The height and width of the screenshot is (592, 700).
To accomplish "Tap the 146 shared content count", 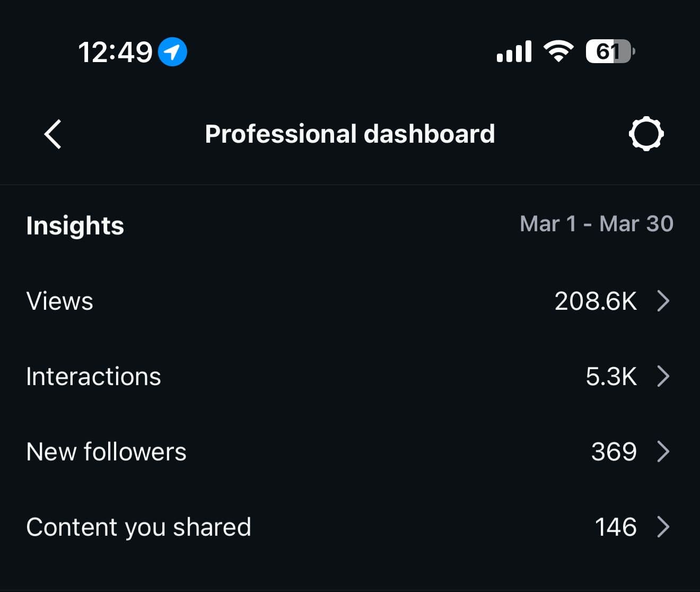I will coord(615,527).
